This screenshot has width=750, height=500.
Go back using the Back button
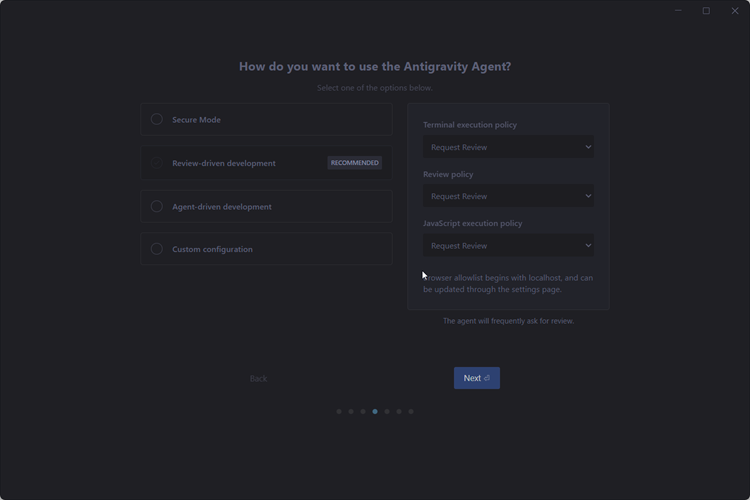click(258, 378)
